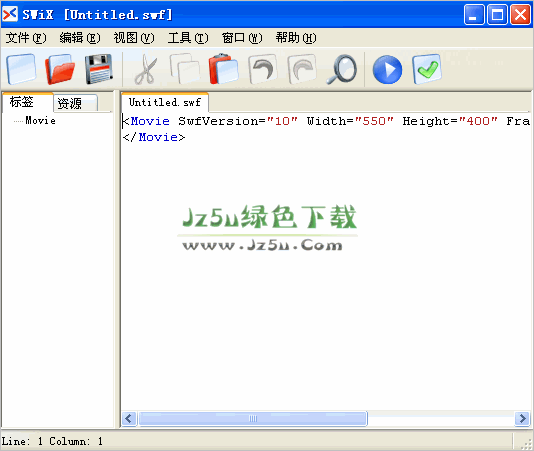Click the Undo arrow icon
The image size is (534, 451).
click(262, 69)
